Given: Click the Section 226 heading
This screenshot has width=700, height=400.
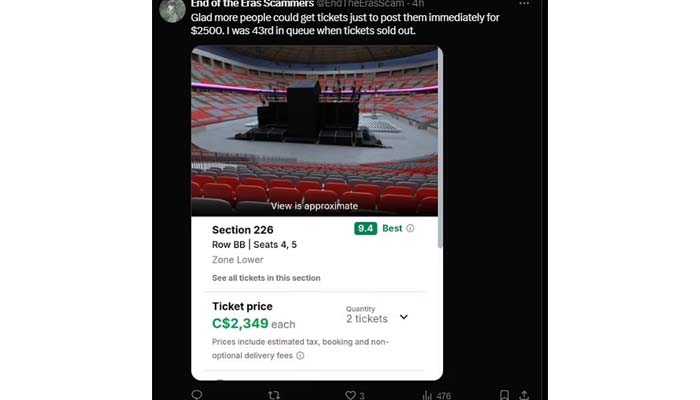Looking at the screenshot, I should click(245, 230).
